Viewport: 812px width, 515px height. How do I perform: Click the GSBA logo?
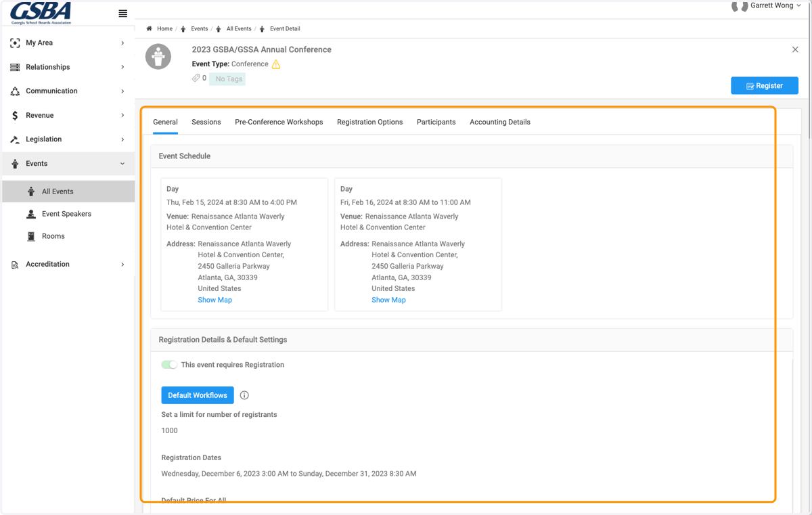41,13
